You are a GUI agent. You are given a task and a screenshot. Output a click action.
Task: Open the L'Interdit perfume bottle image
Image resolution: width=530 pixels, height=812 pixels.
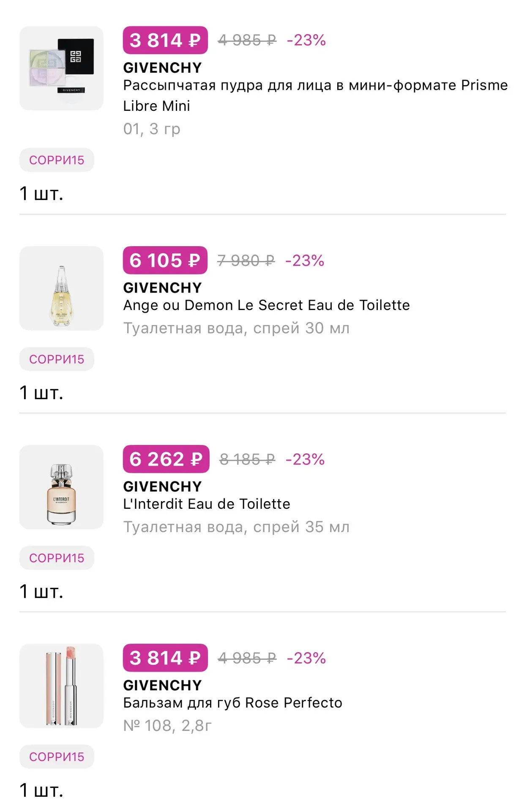point(61,487)
